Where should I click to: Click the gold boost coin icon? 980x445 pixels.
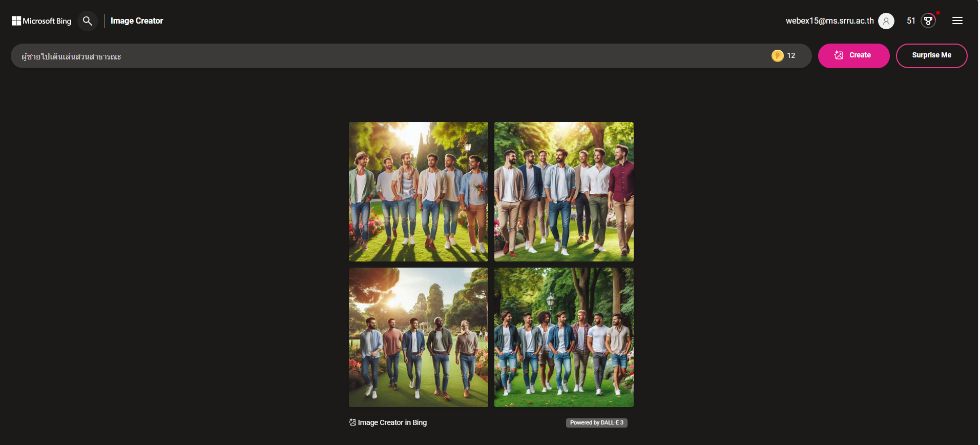(777, 56)
